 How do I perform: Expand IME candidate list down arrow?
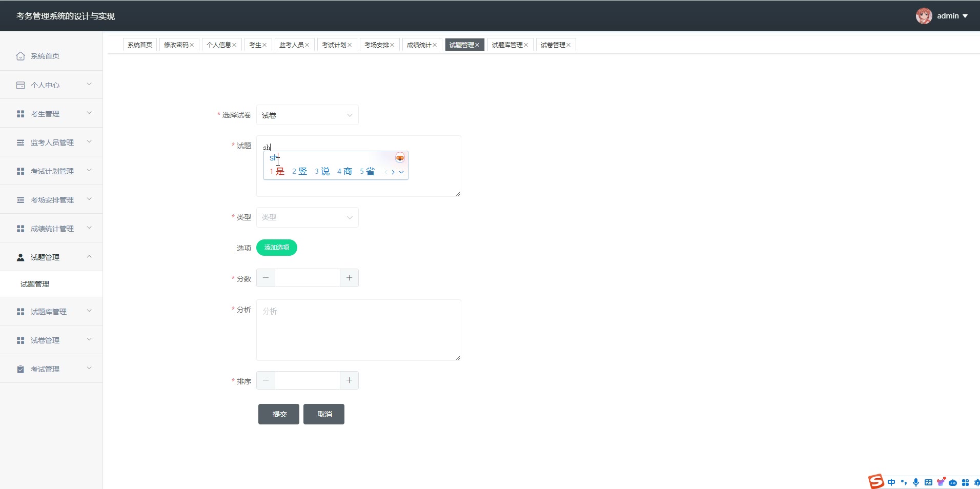(401, 172)
